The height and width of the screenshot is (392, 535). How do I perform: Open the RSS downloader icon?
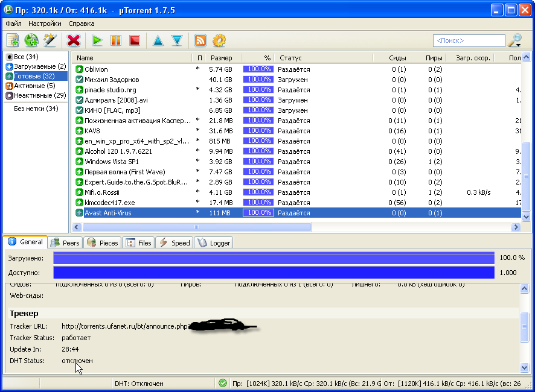click(x=200, y=40)
